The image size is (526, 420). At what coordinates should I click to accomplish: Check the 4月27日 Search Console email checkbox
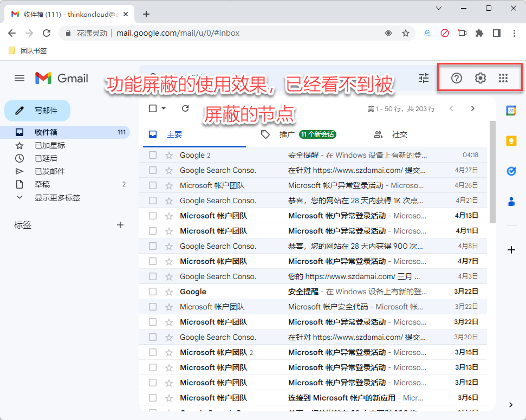153,170
